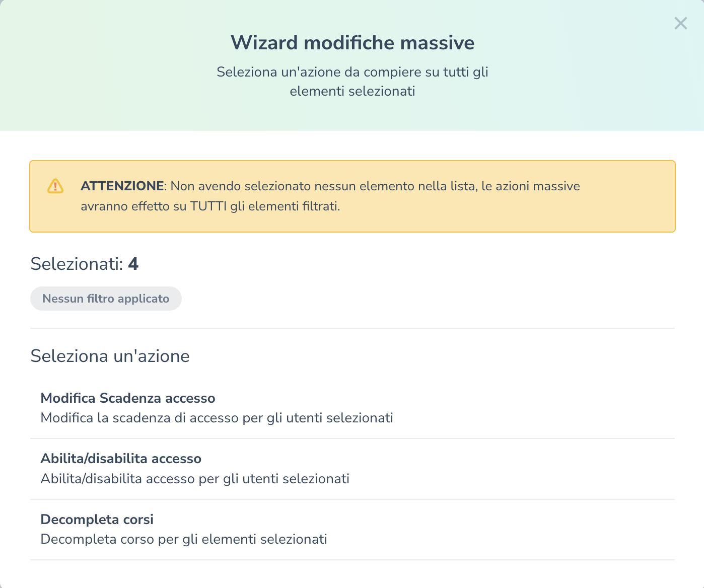Select the 'Modifica Scadenza accesso' action
704x588 pixels.
click(128, 398)
